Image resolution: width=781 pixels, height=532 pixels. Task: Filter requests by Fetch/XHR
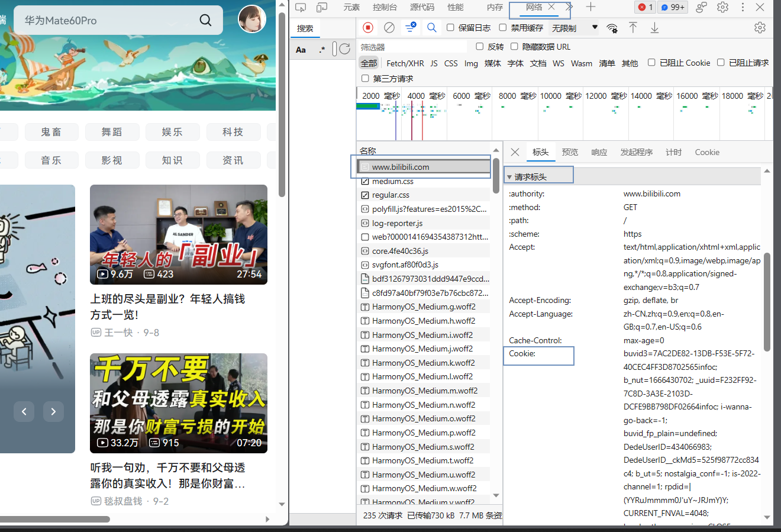pyautogui.click(x=405, y=63)
